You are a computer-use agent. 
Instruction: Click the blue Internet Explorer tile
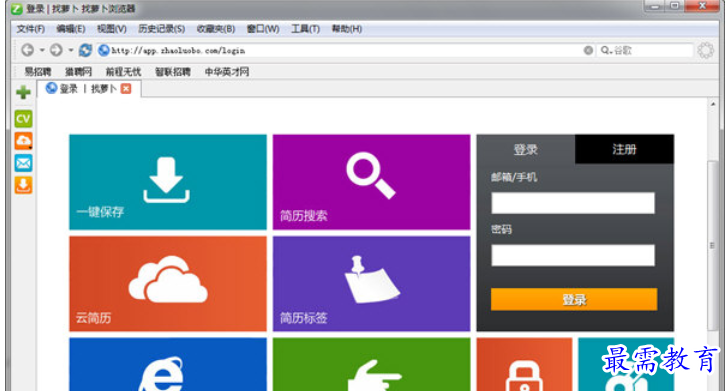(x=168, y=365)
